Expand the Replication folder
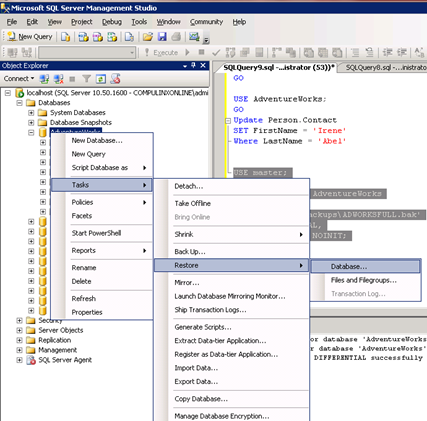Screen dimensions: 427x421 [x=19, y=340]
